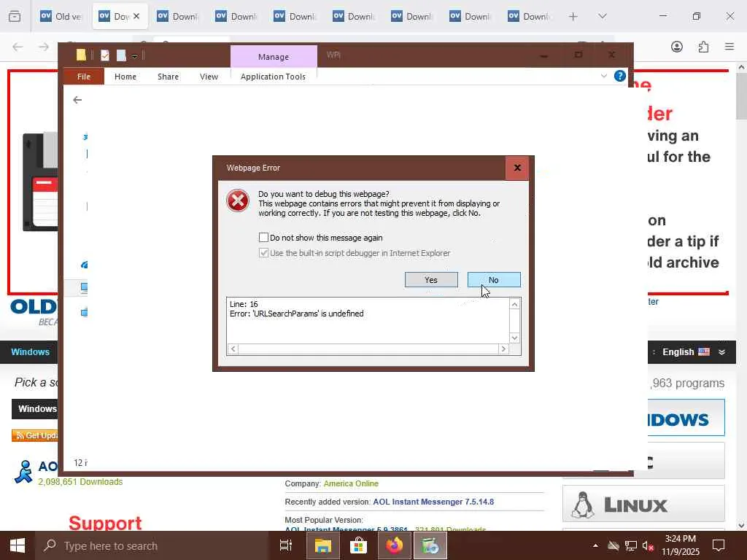Click Properties checkmark icon in quick access toolbar
This screenshot has height=560, width=747.
tap(105, 55)
